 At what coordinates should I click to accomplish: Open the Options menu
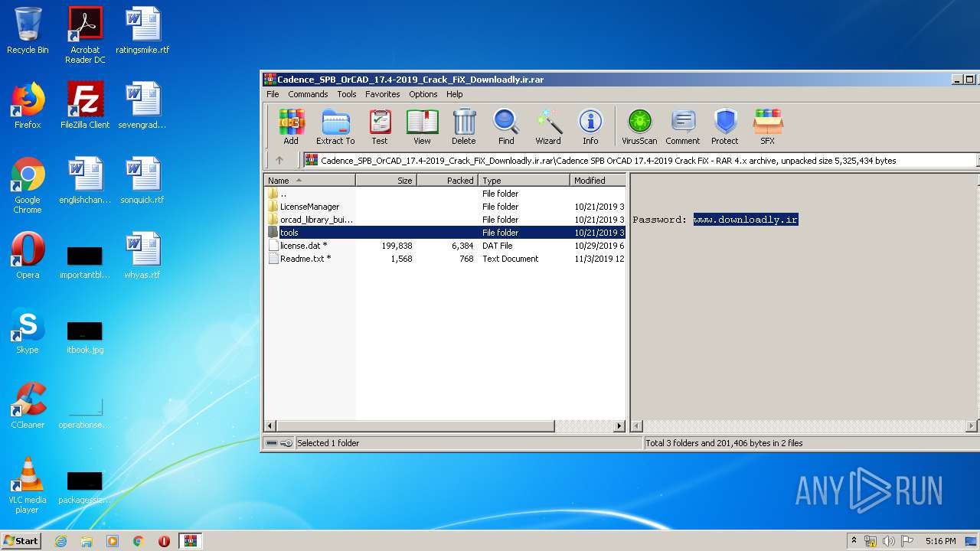coord(423,94)
